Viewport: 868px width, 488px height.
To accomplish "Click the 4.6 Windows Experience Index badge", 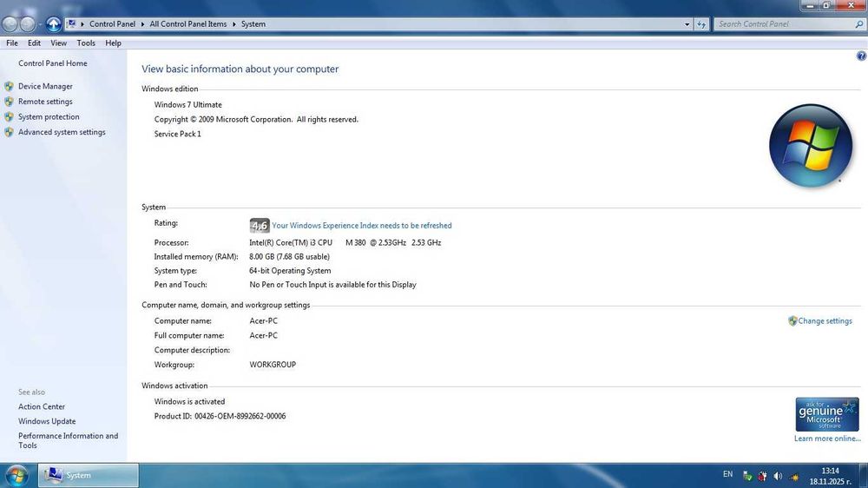I will [x=259, y=226].
